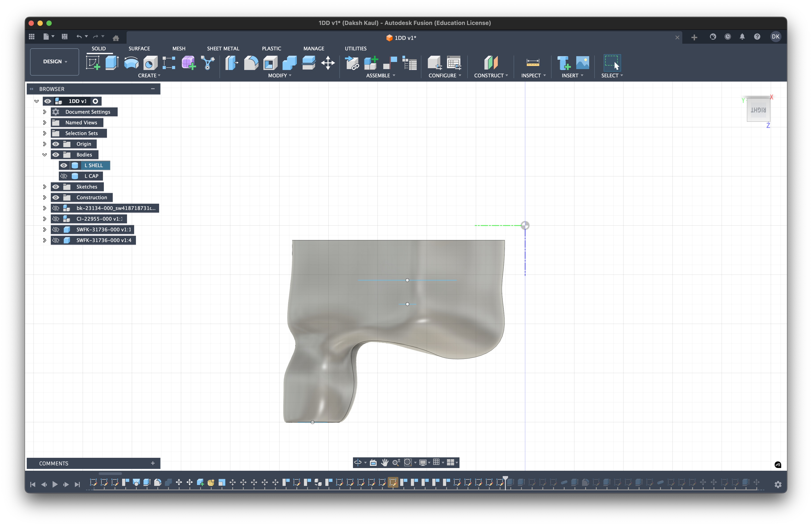Select the Fillet tool in Modify
This screenshot has height=526, width=812.
(251, 62)
